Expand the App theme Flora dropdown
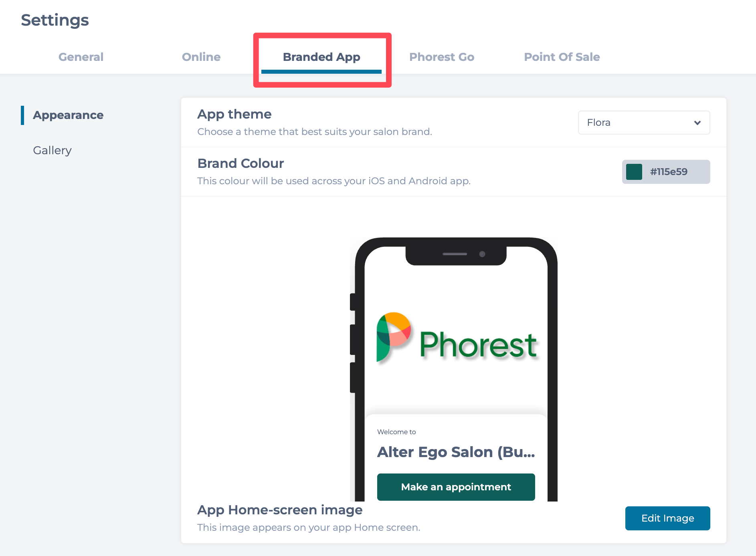Viewport: 756px width, 556px height. coord(644,123)
